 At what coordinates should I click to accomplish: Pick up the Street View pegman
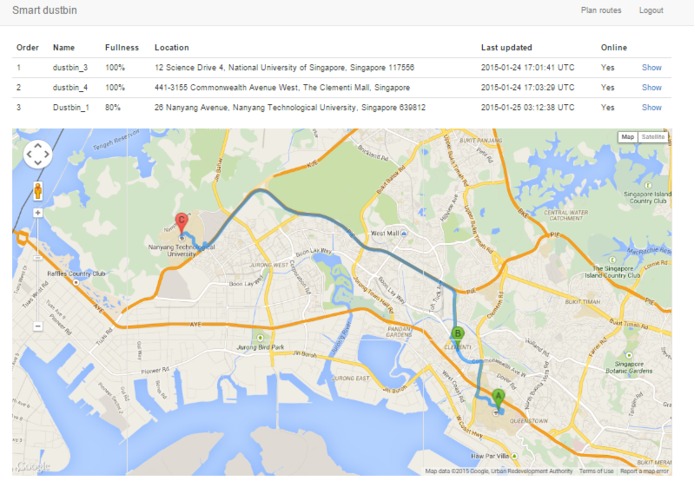pyautogui.click(x=38, y=191)
